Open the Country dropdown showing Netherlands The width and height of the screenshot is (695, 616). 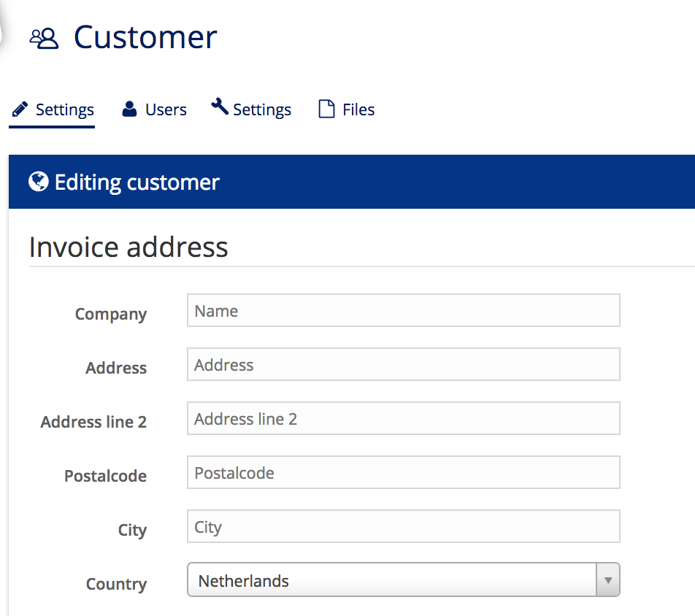[x=403, y=580]
